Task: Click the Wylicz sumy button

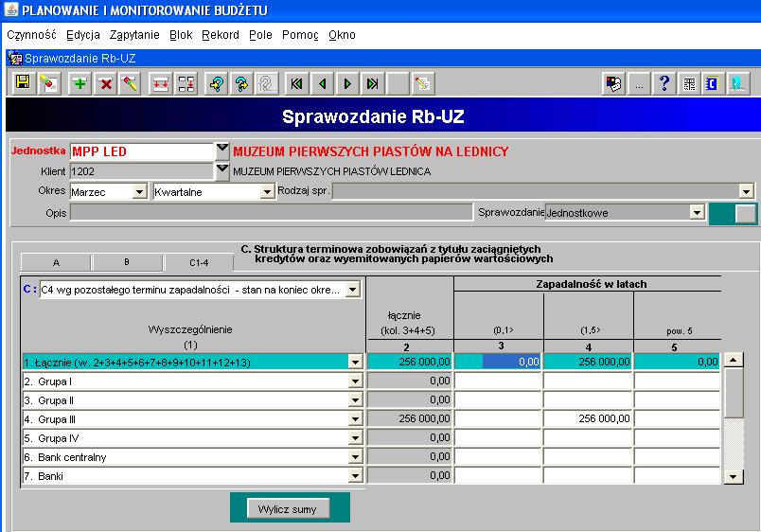Action: (x=288, y=509)
